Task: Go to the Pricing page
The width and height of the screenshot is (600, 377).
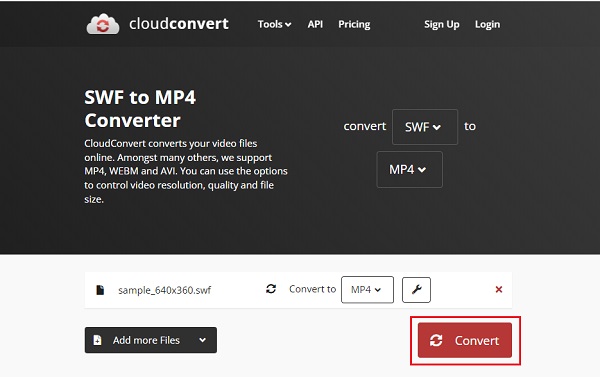Action: point(354,24)
